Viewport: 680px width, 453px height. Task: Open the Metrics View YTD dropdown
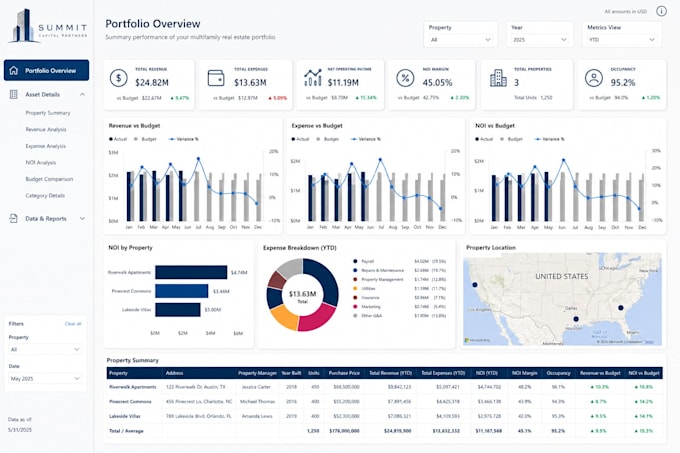pos(621,39)
